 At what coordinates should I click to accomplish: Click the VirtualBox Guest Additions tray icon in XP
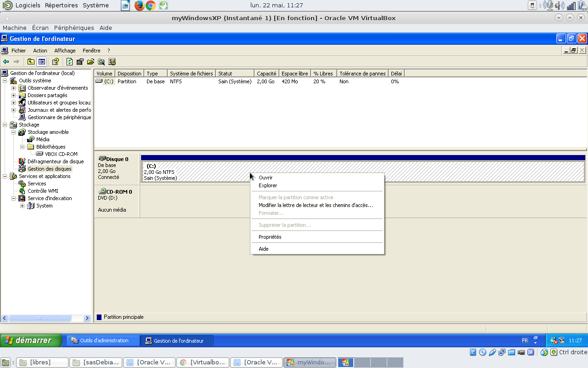[x=561, y=341]
